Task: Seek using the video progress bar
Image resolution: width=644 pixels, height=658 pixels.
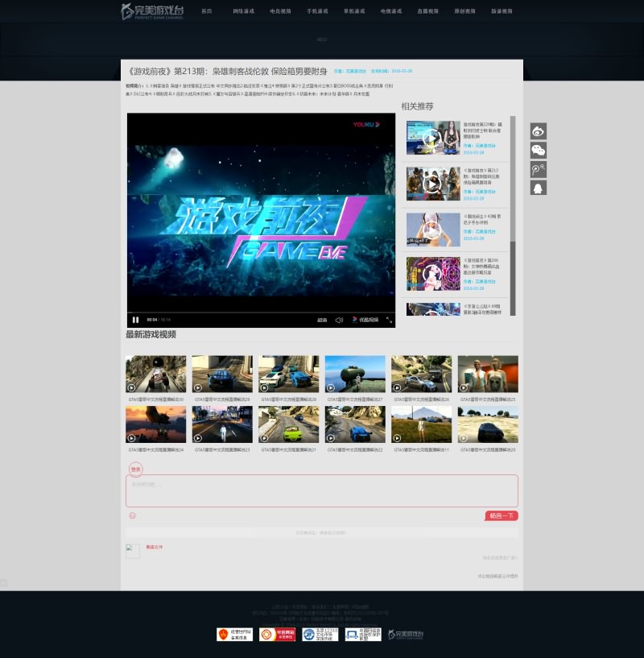Action: click(261, 312)
